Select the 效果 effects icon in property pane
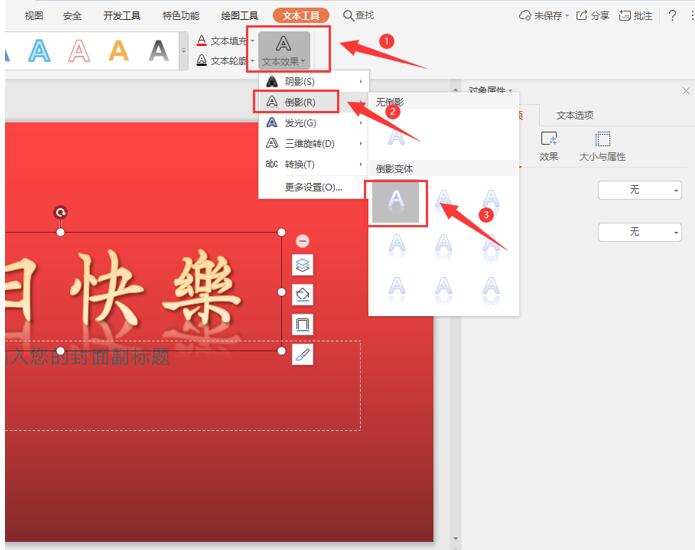Image resolution: width=695 pixels, height=550 pixels. tap(549, 146)
